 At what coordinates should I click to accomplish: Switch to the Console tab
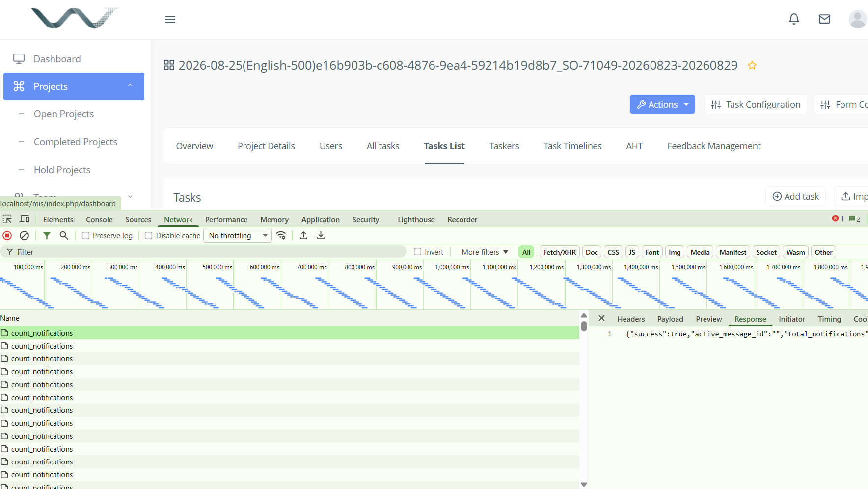pyautogui.click(x=99, y=219)
